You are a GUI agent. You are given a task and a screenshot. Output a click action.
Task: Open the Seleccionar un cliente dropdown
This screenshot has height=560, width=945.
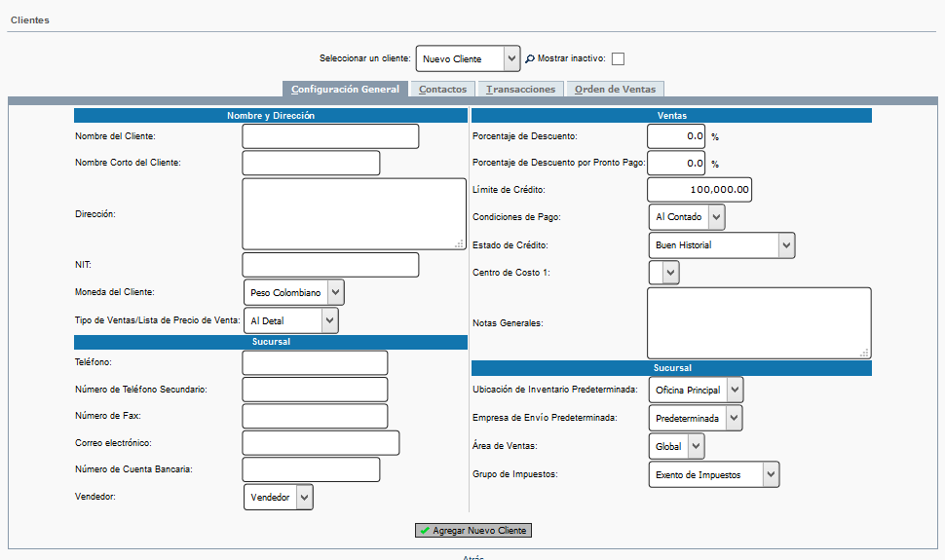468,59
